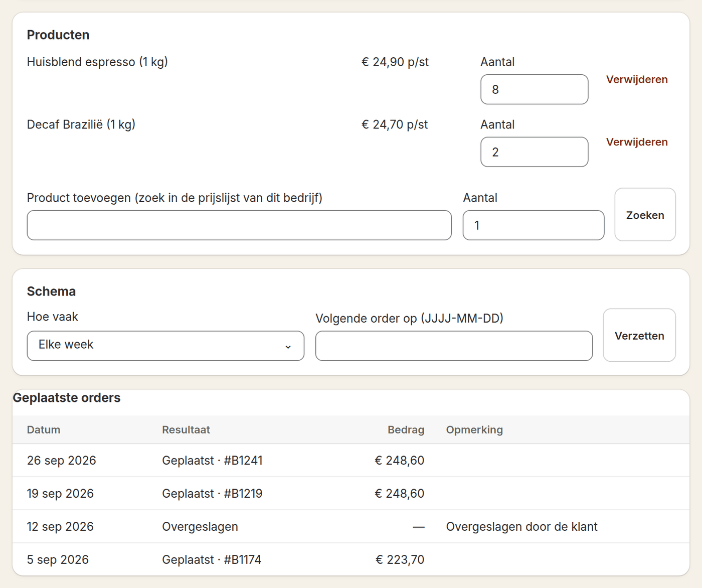702x588 pixels.
Task: Focus the new product Aantal field
Action: pos(533,225)
